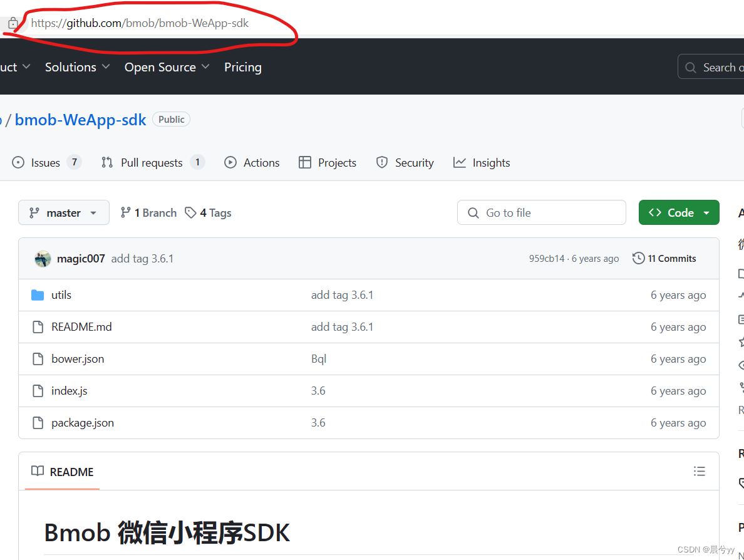Click the Go to file search field
This screenshot has height=560, width=744.
541,212
